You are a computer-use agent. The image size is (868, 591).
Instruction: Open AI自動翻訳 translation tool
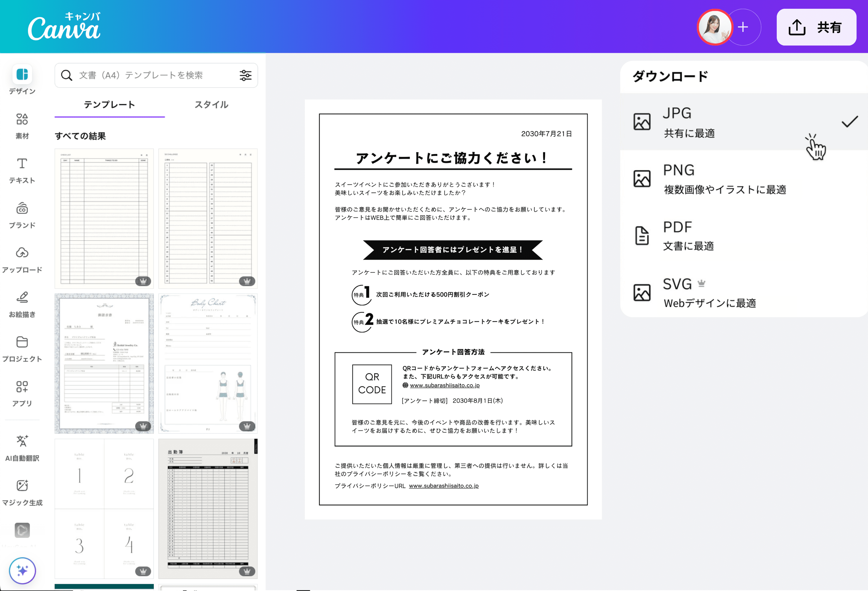22,441
